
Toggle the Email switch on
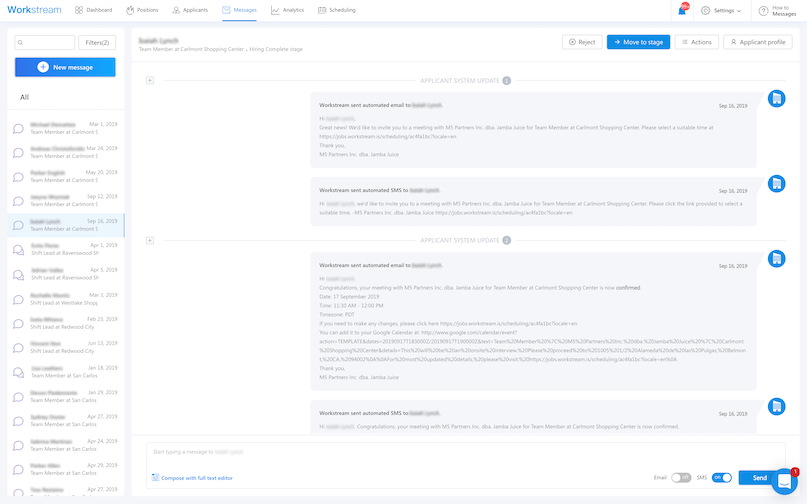tap(681, 478)
